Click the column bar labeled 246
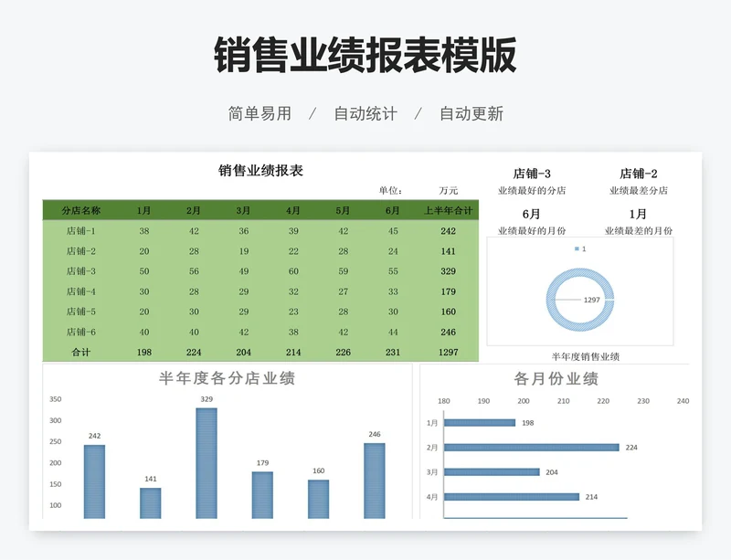The height and width of the screenshot is (560, 731). 375,481
